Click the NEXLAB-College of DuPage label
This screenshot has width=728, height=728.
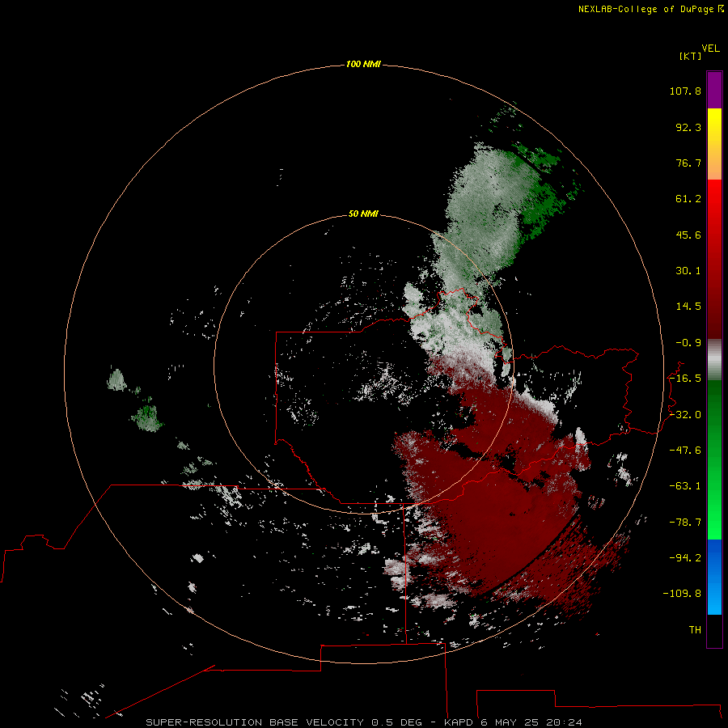(650, 9)
